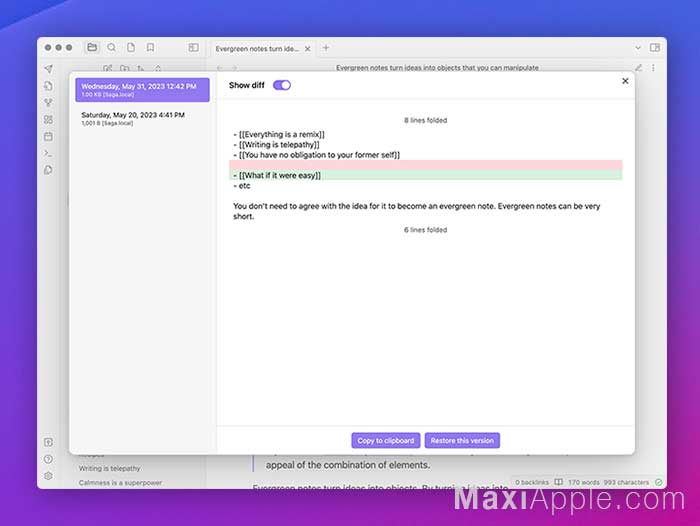
Task: Click the four-squares canvas icon in the ribbon
Action: [48, 120]
